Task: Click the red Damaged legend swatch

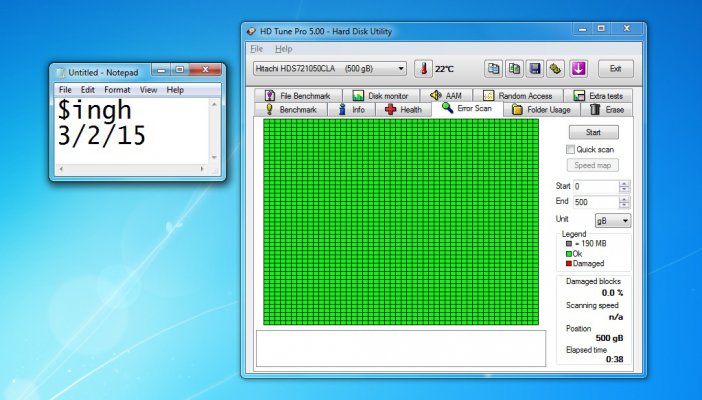Action: click(569, 263)
